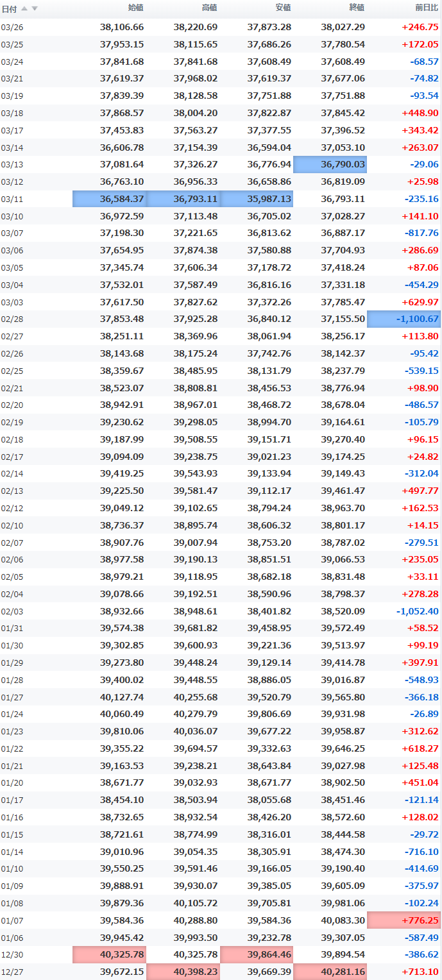Select the 01/31 date cell
Viewport: 442px width, 980px height.
[x=12, y=628]
